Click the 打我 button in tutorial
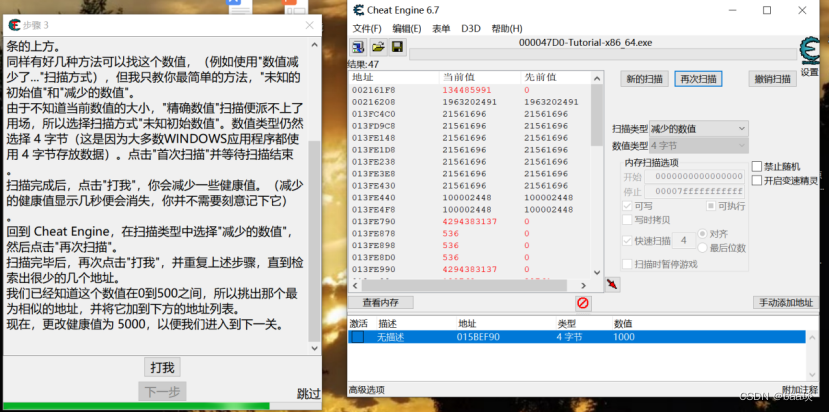 (162, 367)
